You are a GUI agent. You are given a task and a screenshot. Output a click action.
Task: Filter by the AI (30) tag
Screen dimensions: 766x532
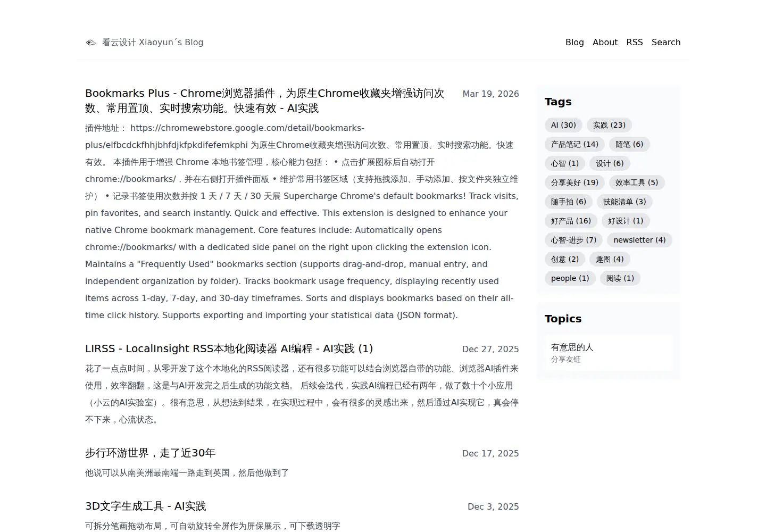563,125
